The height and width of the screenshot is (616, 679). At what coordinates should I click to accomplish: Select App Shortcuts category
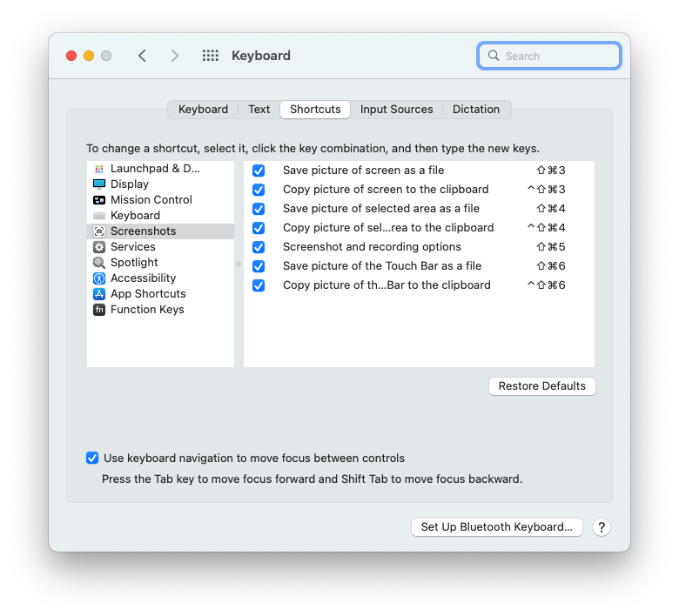[x=161, y=294]
